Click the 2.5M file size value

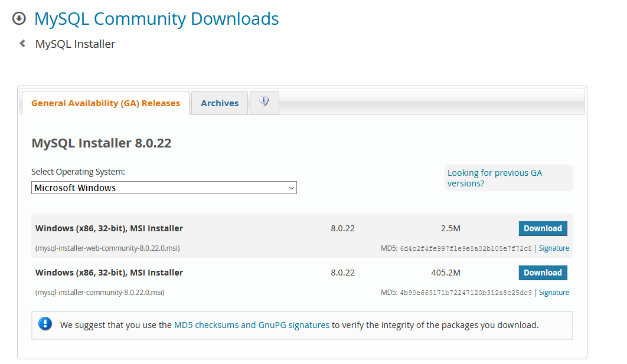(450, 228)
